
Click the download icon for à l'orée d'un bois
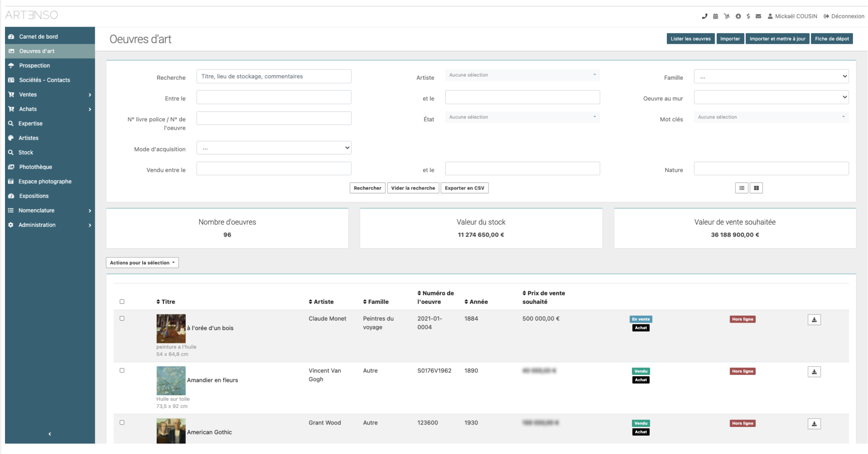tap(815, 320)
